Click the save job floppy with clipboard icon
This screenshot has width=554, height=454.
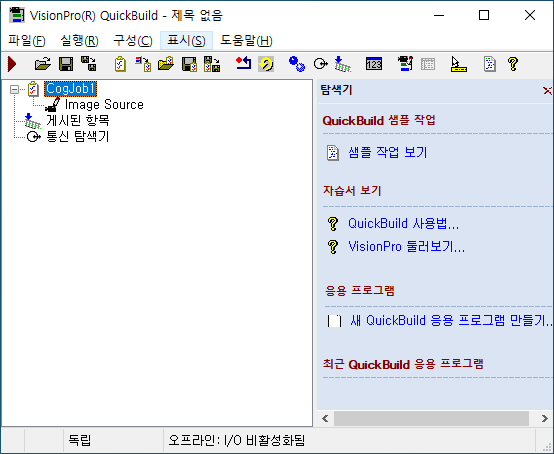[x=189, y=64]
